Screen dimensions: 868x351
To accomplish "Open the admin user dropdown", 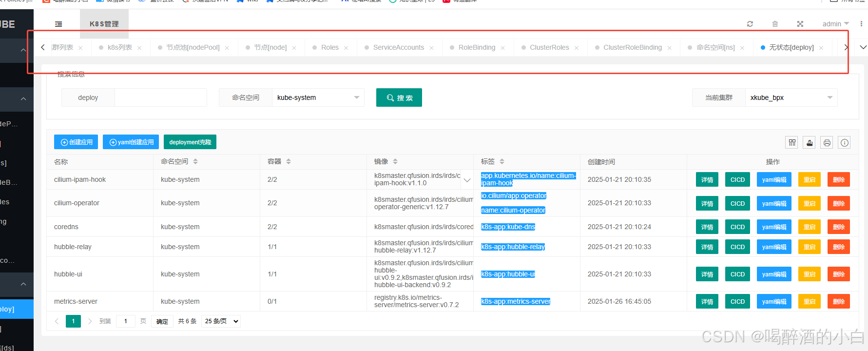I will point(835,24).
